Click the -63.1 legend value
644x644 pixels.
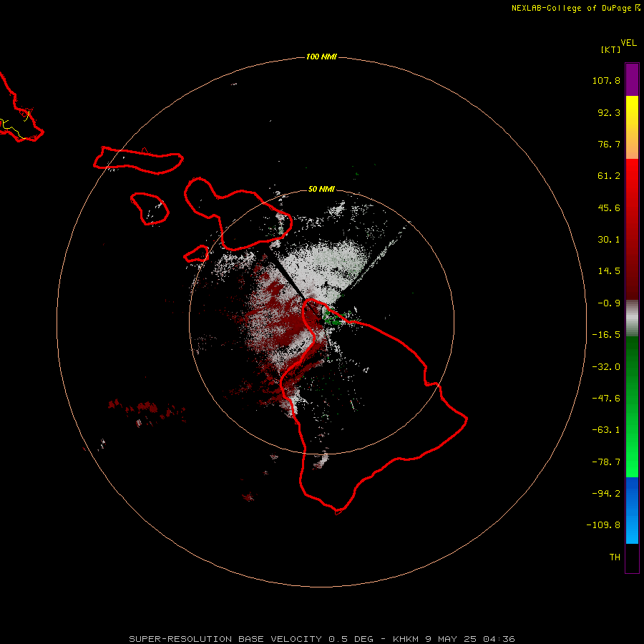(606, 430)
